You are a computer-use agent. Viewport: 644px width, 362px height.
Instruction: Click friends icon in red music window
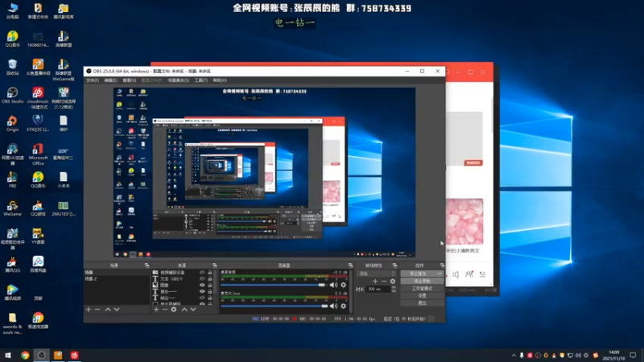point(469,274)
